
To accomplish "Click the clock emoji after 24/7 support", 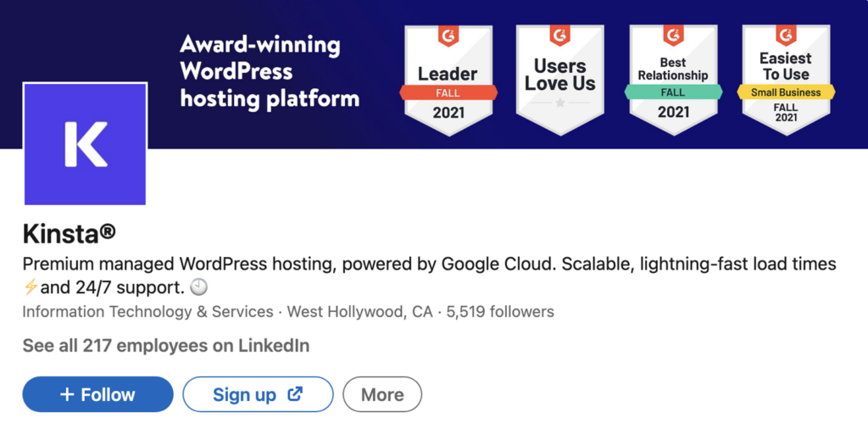I will [198, 288].
